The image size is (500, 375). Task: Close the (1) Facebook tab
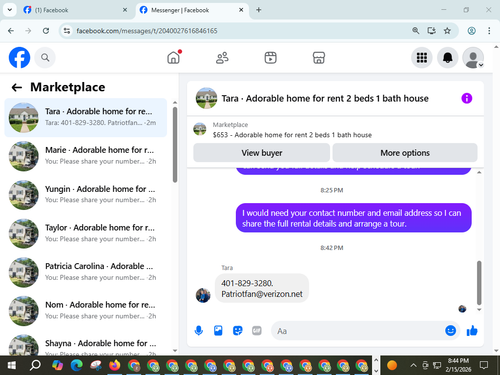click(125, 10)
